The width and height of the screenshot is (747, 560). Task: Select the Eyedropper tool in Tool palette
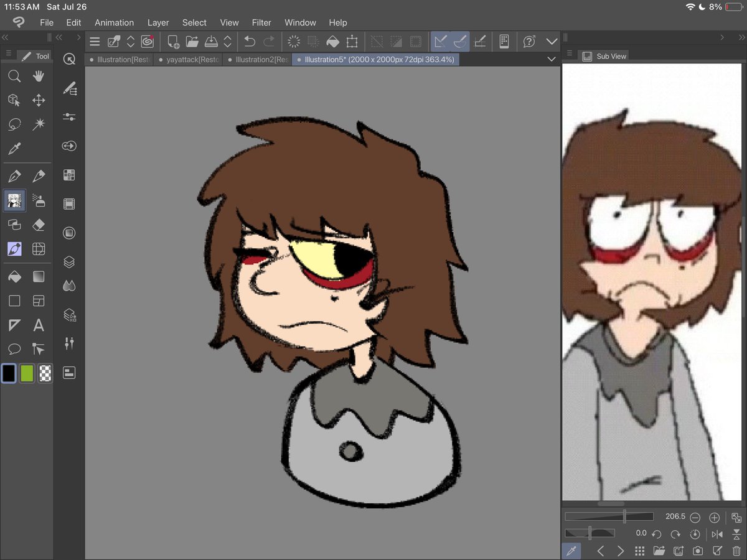[14, 148]
